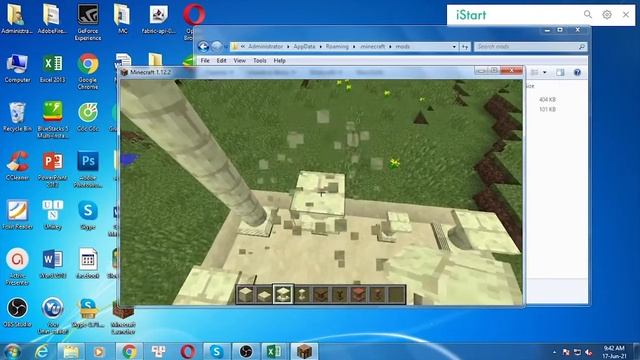
Task: Click the Explorer help question mark icon
Action: tap(577, 73)
